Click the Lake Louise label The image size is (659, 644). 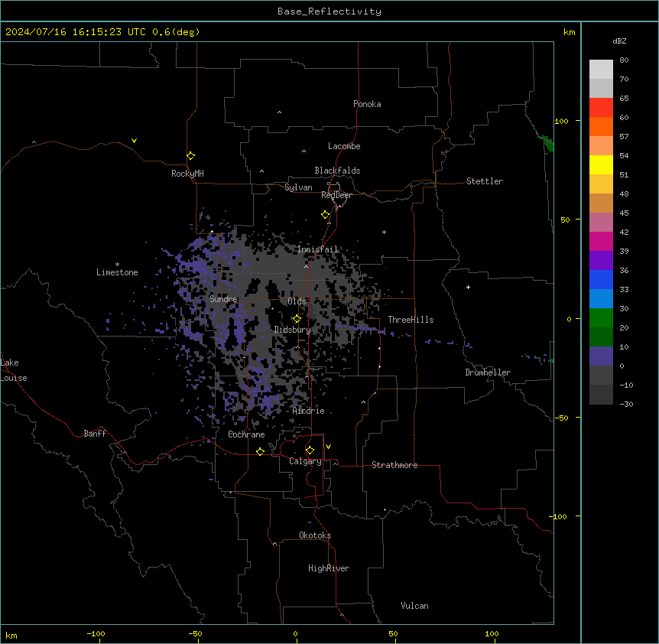(14, 370)
